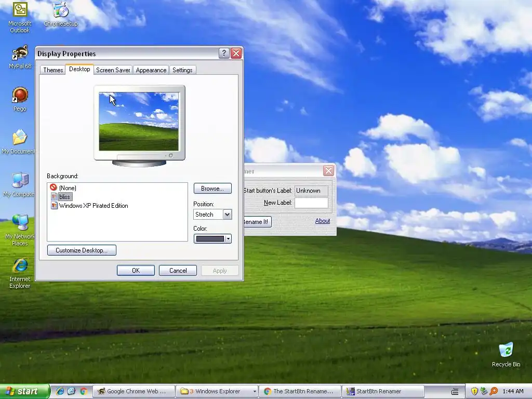532x399 pixels.
Task: Switch to StartBtn Renamer app taskbar item
Action: tap(383, 391)
